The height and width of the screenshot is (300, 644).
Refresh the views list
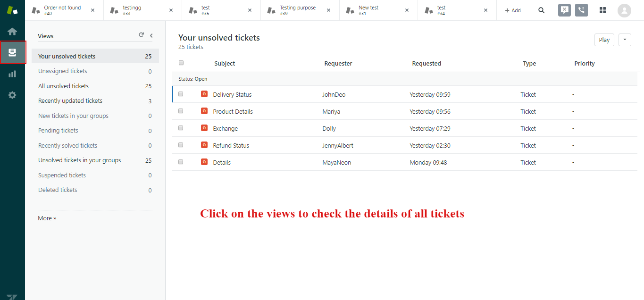click(x=141, y=35)
